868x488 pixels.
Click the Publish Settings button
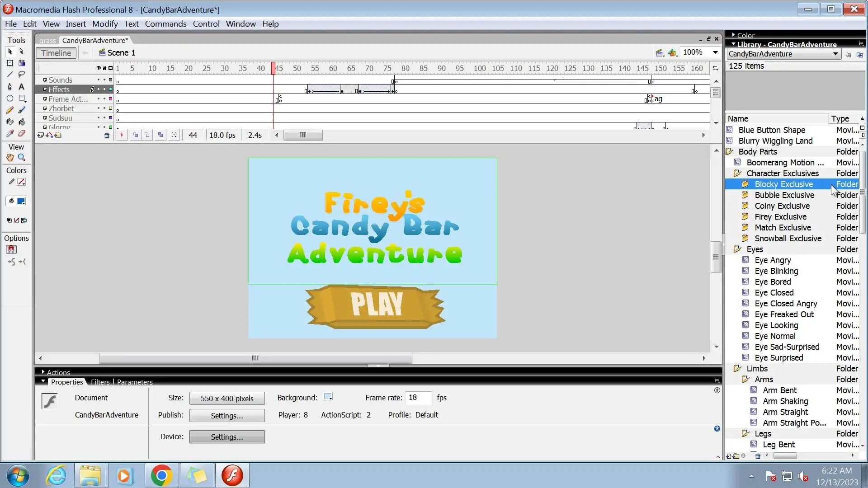coord(227,416)
